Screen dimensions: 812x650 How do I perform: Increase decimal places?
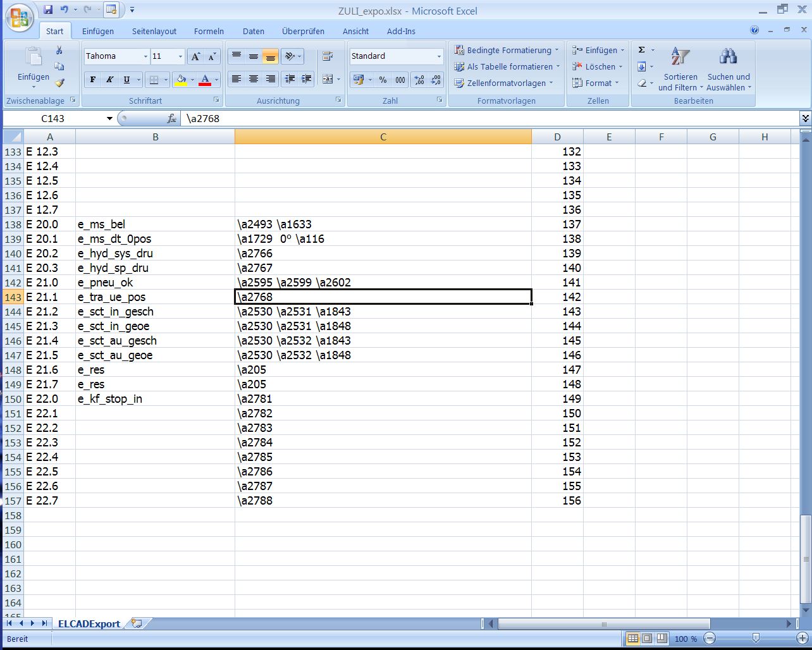click(419, 80)
